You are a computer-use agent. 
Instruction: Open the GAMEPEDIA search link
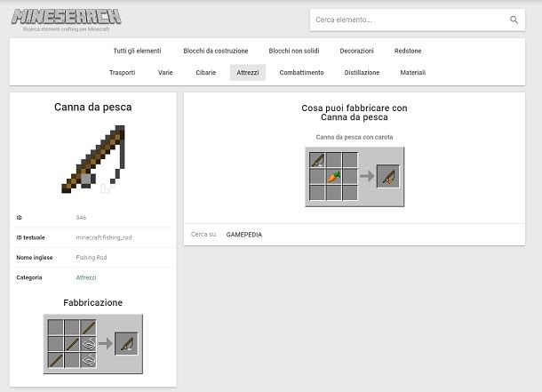pos(244,235)
